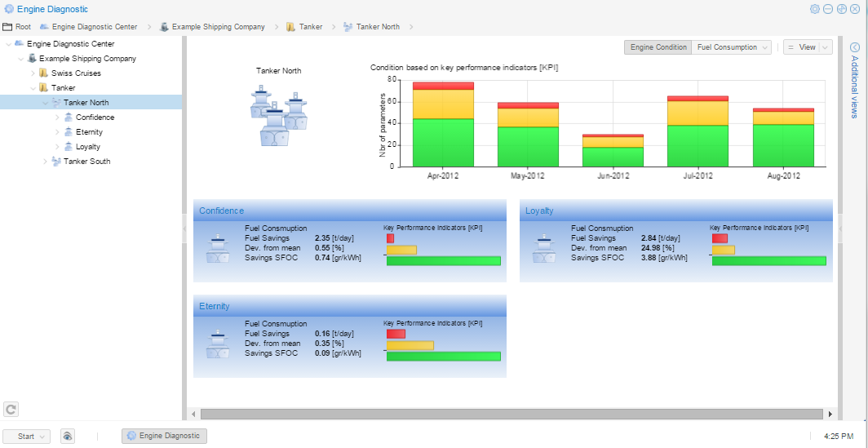The image size is (868, 448).
Task: Open the Confidence panel title link
Action: 221,211
